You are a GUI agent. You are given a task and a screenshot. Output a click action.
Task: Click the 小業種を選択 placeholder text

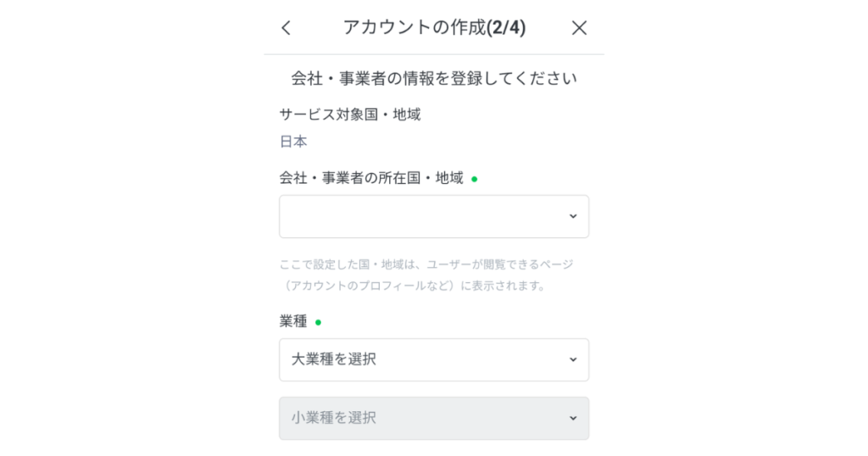coord(334,418)
